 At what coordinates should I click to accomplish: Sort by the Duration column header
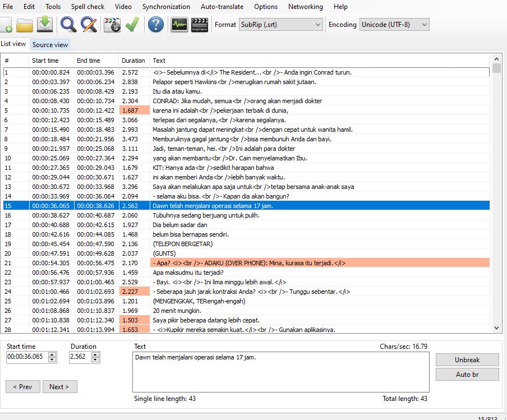pyautogui.click(x=134, y=61)
